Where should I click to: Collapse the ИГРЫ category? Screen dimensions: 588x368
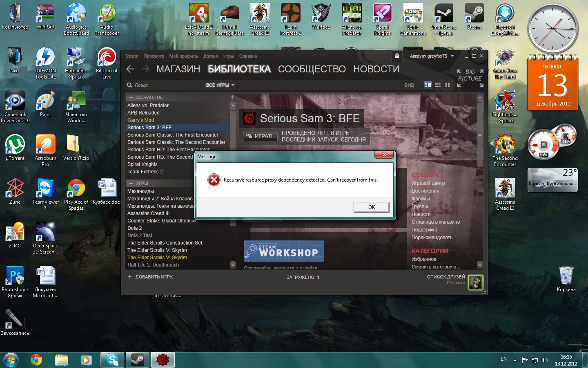click(131, 183)
